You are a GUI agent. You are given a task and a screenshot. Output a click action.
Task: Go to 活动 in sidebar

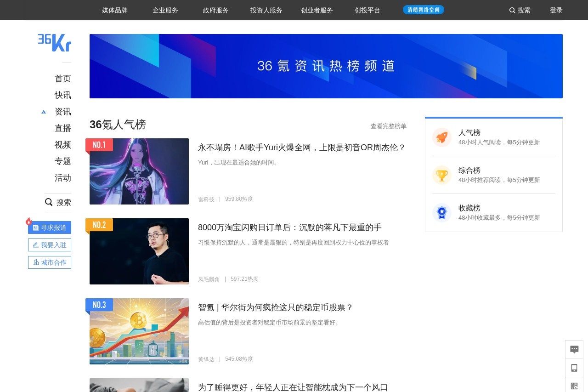coord(63,178)
